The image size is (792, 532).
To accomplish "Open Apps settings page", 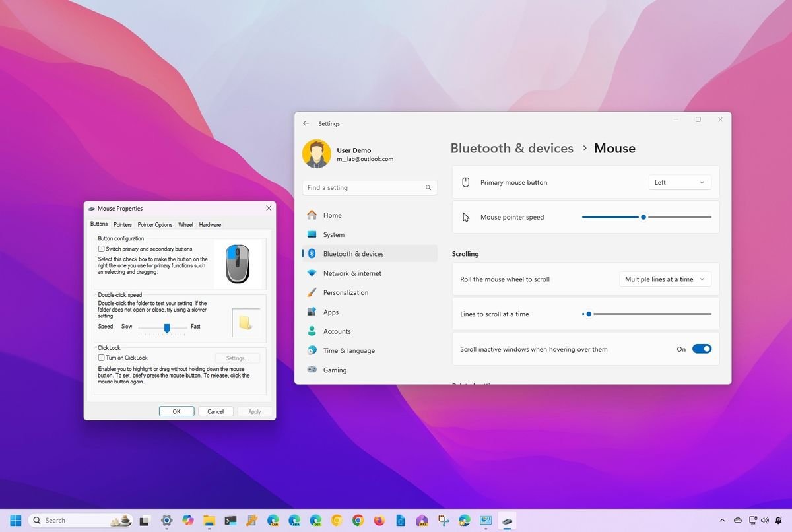I will 370,312.
